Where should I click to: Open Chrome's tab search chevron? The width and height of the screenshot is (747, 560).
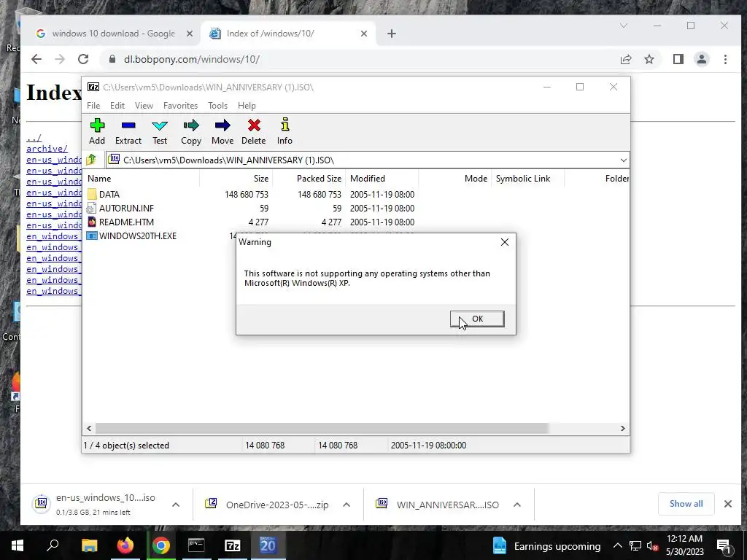tap(624, 26)
